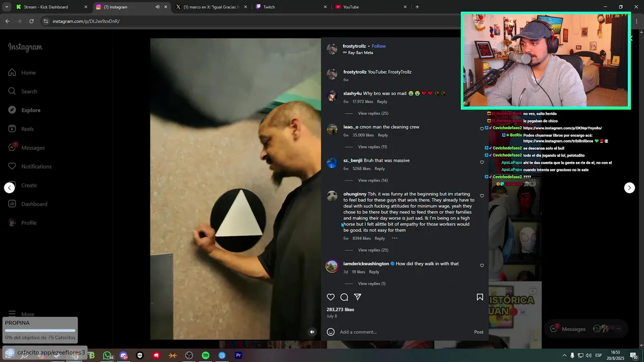Image resolution: width=644 pixels, height=362 pixels.
Task: Open more options on ohunginny comment
Action: tap(394, 238)
